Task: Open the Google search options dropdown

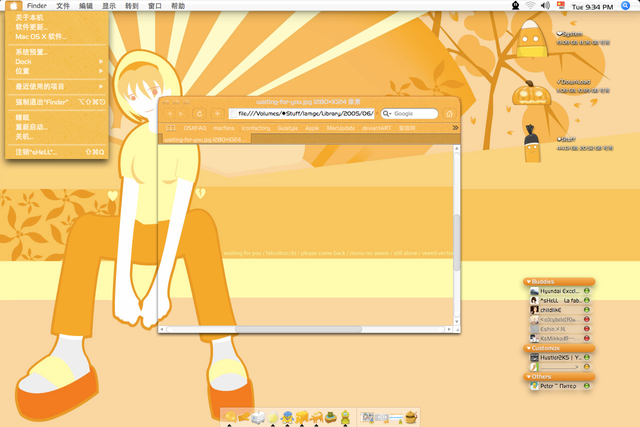Action: 387,114
